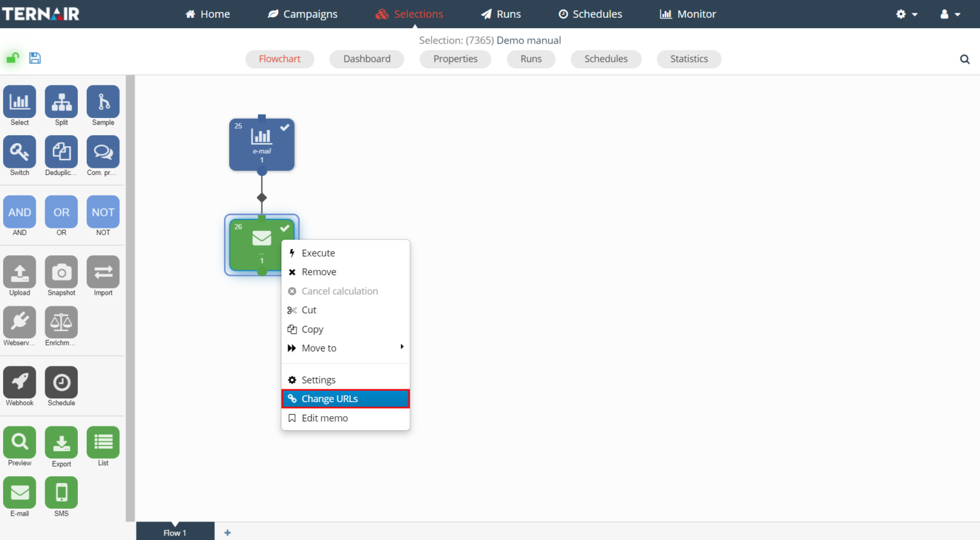Select the E-mail tool icon

coord(20,493)
